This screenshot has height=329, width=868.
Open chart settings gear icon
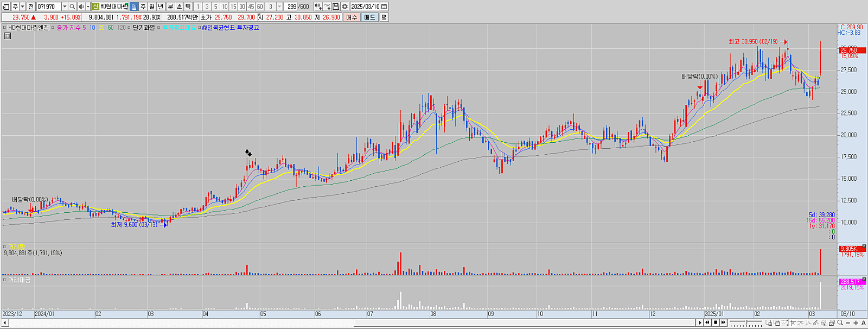344,7
